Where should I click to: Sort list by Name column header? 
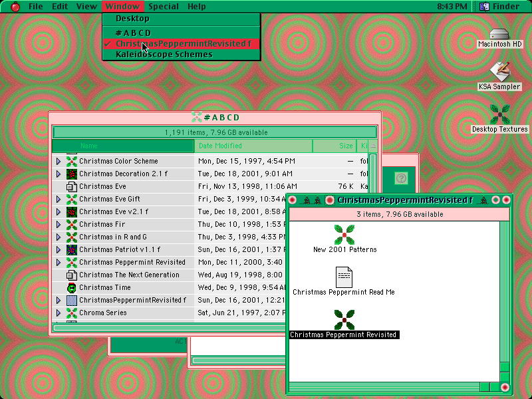point(123,146)
